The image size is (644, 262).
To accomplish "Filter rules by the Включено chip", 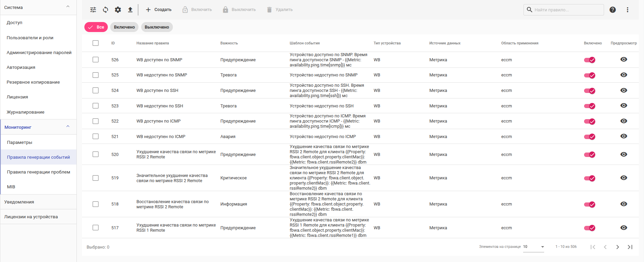I will pyautogui.click(x=124, y=27).
